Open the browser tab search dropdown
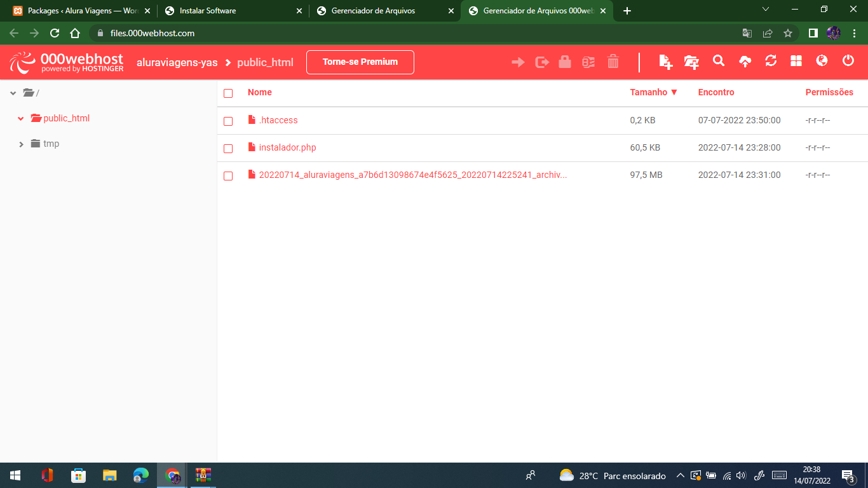This screenshot has height=488, width=868. click(765, 10)
